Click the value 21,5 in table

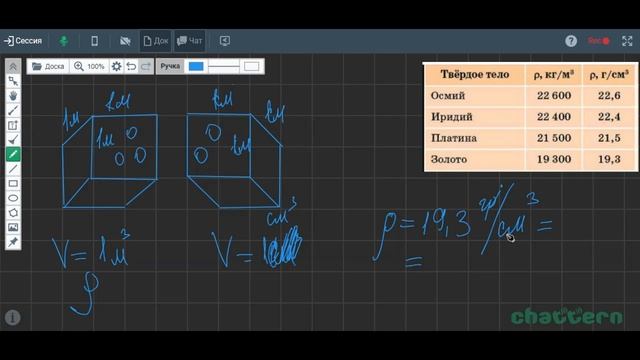609,138
